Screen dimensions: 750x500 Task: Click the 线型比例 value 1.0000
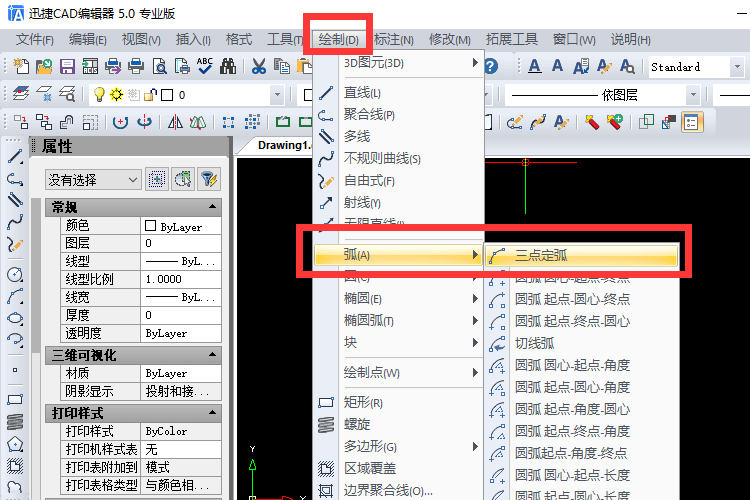181,279
